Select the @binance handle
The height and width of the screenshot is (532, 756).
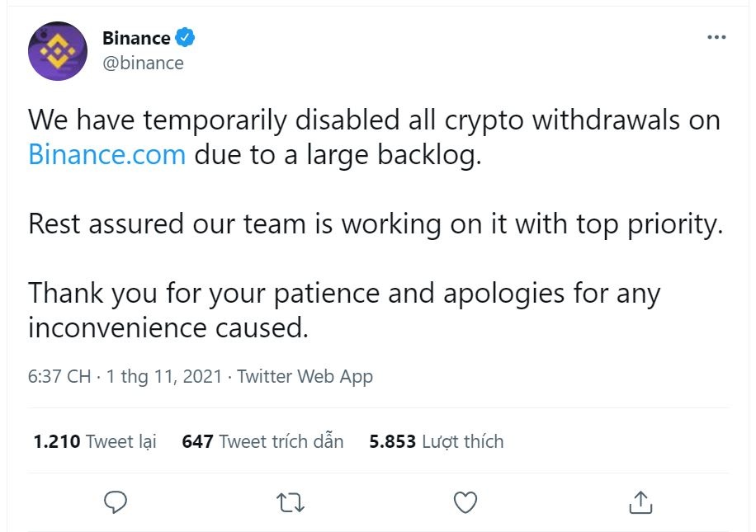click(144, 63)
